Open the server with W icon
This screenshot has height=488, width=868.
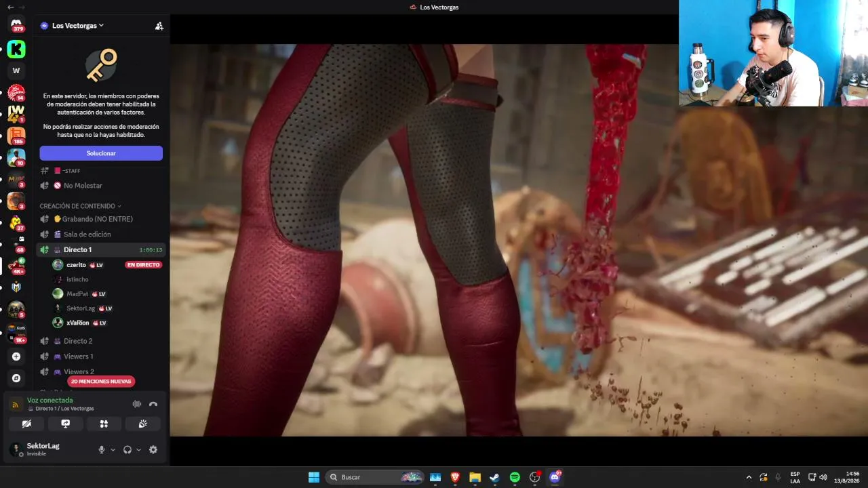tap(16, 70)
